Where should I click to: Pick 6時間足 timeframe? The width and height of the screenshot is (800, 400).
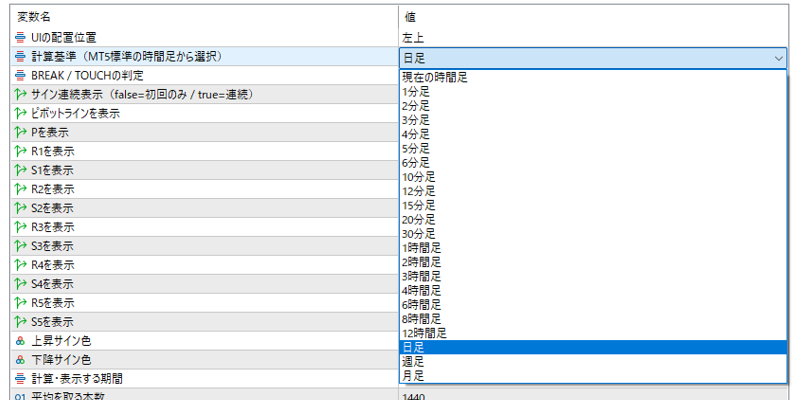[593, 305]
